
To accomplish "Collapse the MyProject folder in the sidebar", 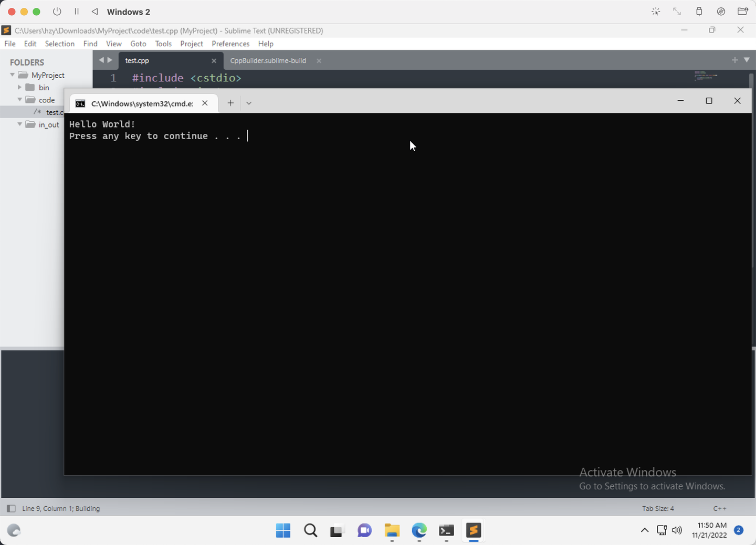I will click(12, 75).
